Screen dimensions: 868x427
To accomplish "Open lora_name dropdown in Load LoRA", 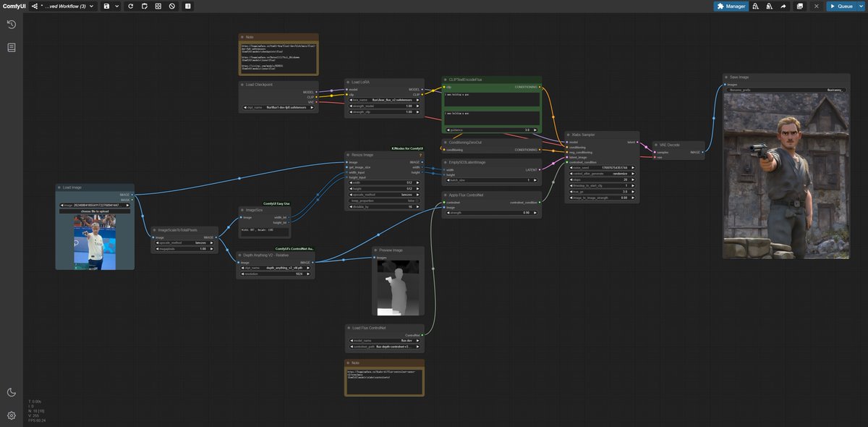I will click(x=383, y=100).
